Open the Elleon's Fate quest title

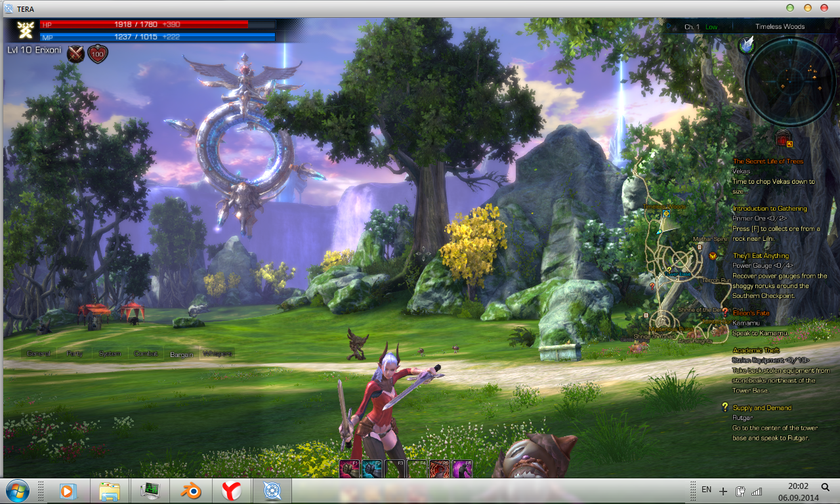[x=751, y=314]
